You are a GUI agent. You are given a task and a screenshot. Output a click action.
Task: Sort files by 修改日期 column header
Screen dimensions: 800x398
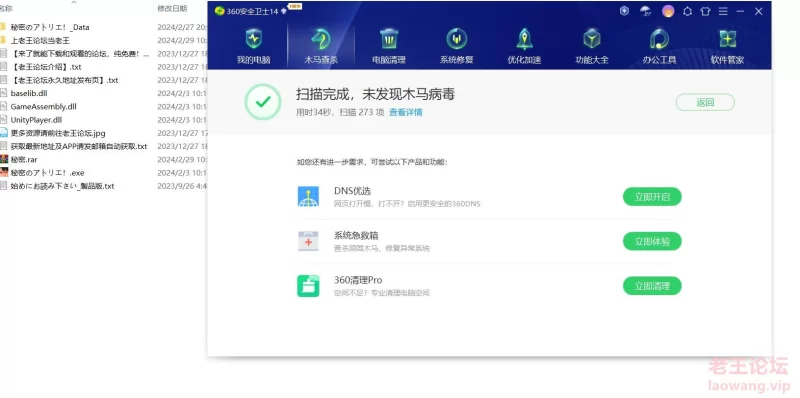point(172,9)
